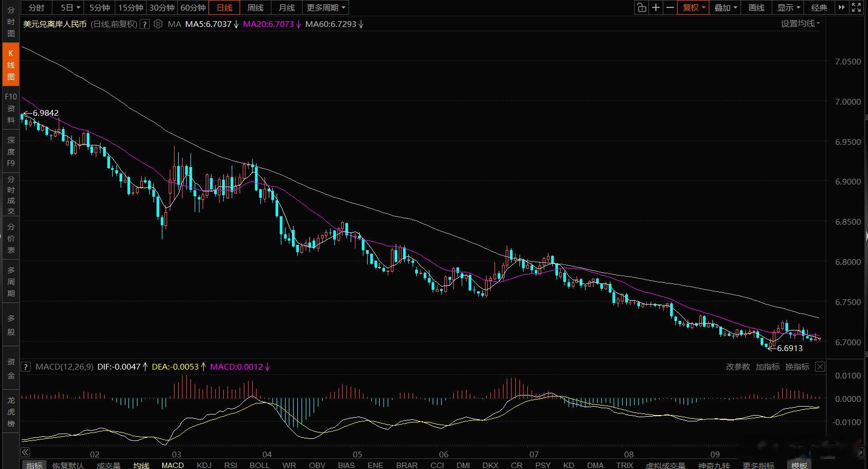Zoom in with the plus icon

click(656, 7)
